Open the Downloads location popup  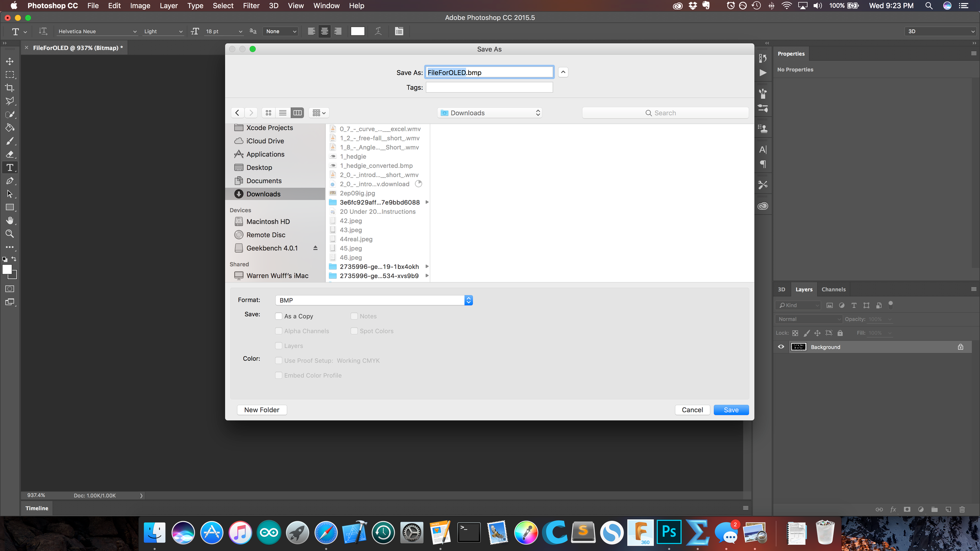click(490, 113)
